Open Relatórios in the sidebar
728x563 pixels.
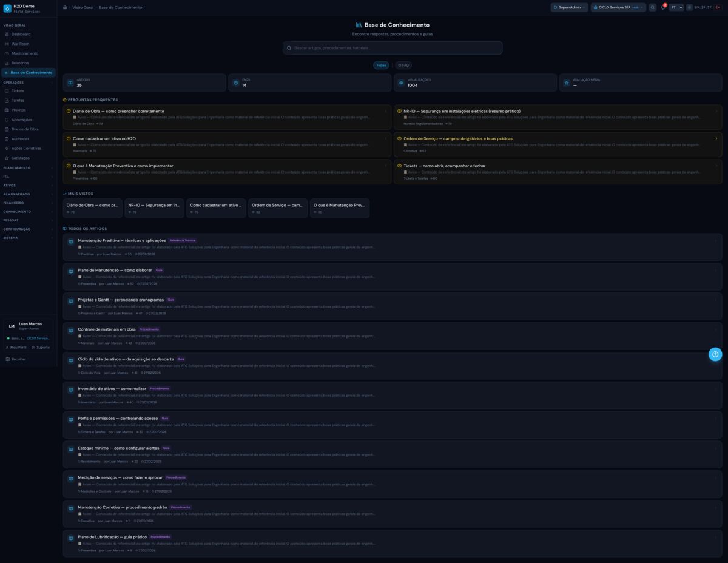[29, 63]
